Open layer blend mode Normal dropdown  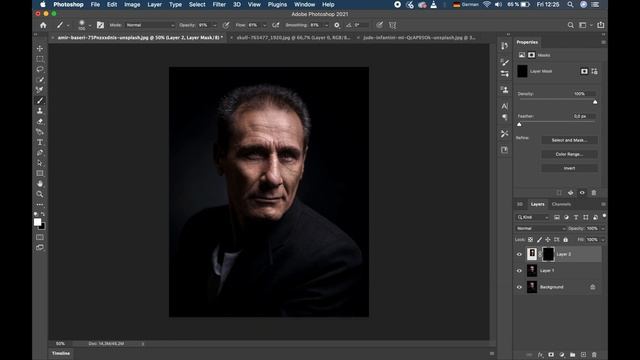click(541, 229)
